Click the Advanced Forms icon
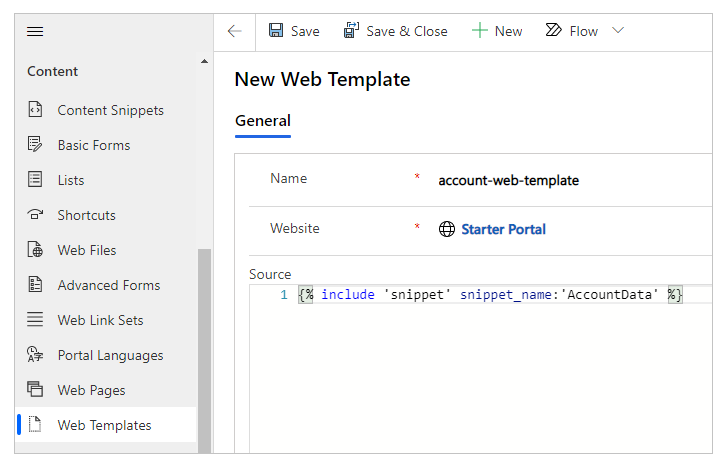The height and width of the screenshot is (464, 723). tap(36, 285)
